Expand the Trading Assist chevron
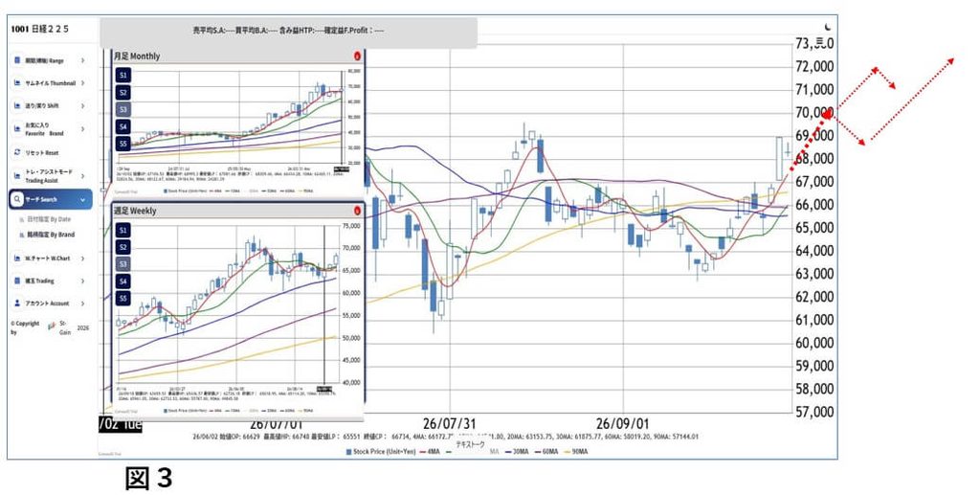 (x=82, y=175)
